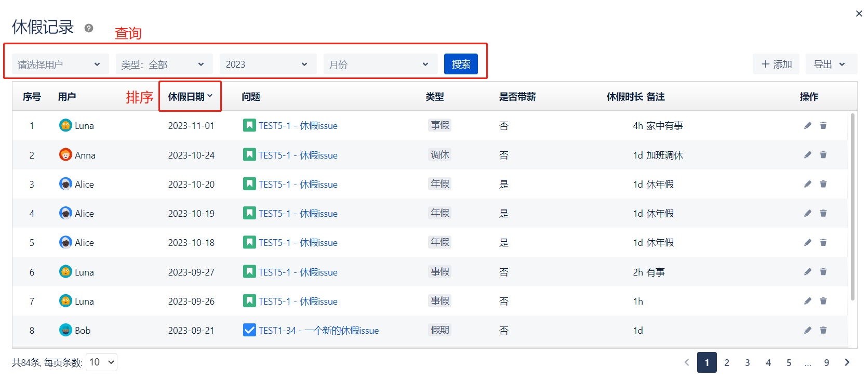The width and height of the screenshot is (868, 379).
Task: Open the TEST1-34 issue link
Action: click(x=318, y=331)
